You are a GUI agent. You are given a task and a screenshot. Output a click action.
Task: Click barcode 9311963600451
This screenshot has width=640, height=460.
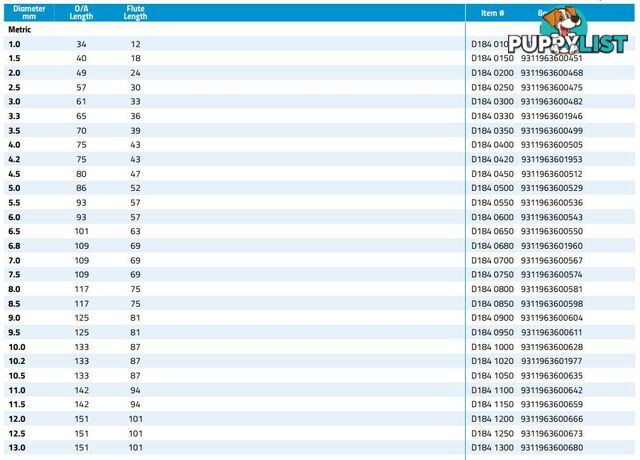[551, 58]
